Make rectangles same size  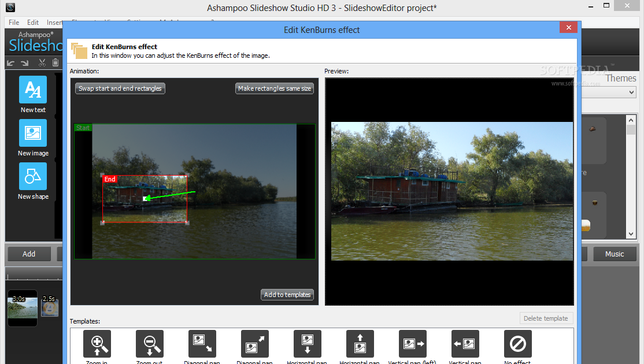(x=275, y=88)
